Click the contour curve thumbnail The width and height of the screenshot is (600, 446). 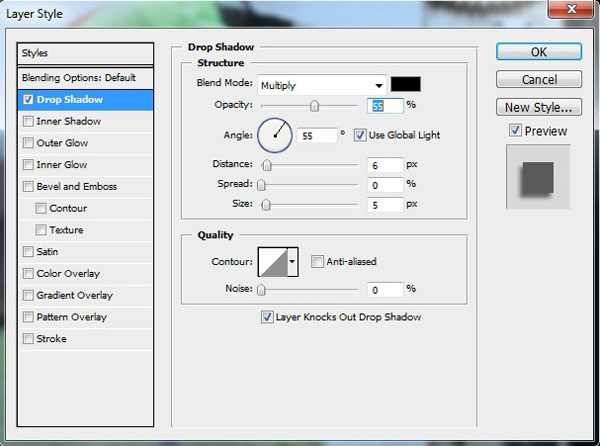point(273,262)
